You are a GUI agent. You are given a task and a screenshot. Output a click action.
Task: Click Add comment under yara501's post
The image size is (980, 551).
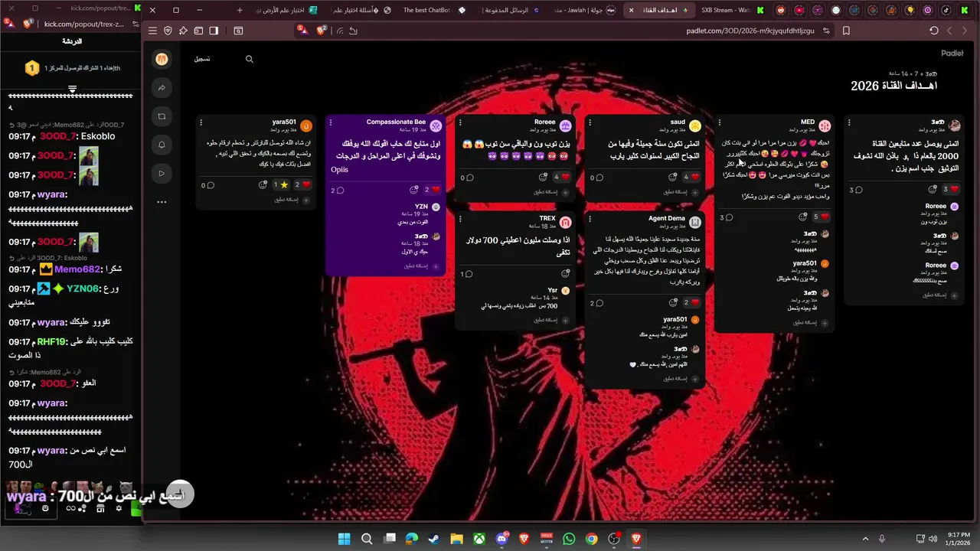(292, 201)
